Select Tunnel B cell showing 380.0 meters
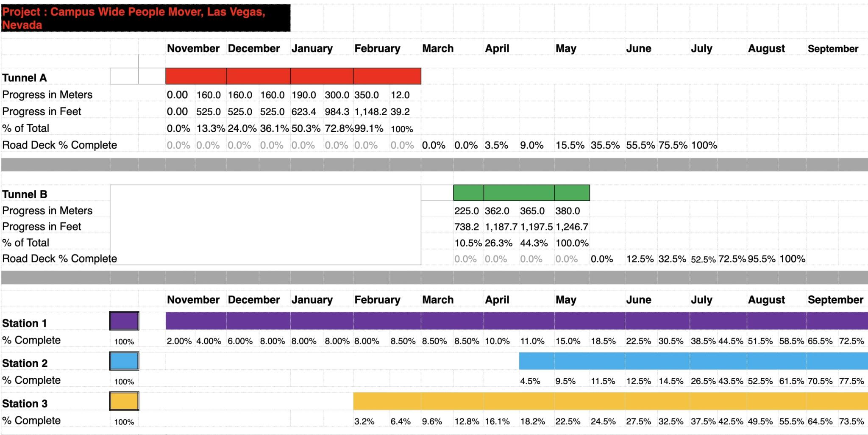The width and height of the screenshot is (868, 435). coord(568,211)
